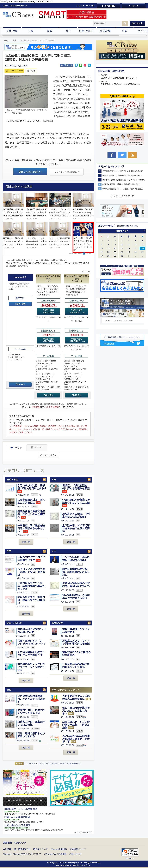
Task: Open 特集 in main navigation bar
Action: (x=124, y=31)
